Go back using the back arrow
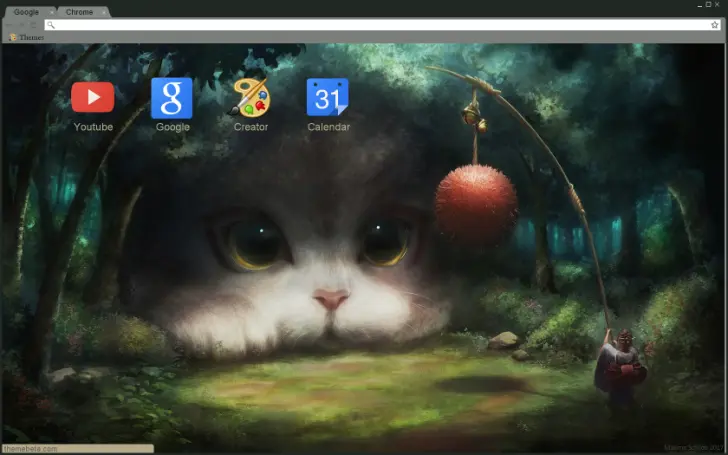The width and height of the screenshot is (728, 455). [x=7, y=24]
